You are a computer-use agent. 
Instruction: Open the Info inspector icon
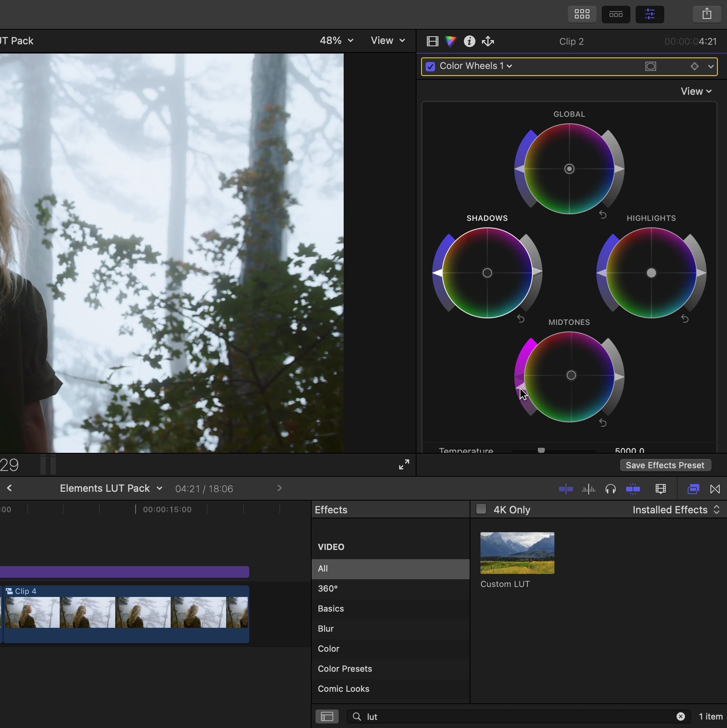point(469,41)
